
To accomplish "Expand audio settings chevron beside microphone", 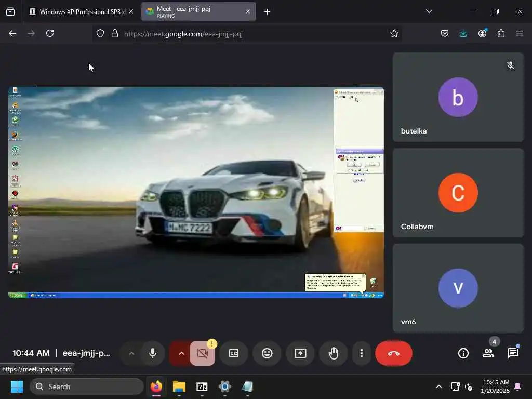I will [x=131, y=353].
